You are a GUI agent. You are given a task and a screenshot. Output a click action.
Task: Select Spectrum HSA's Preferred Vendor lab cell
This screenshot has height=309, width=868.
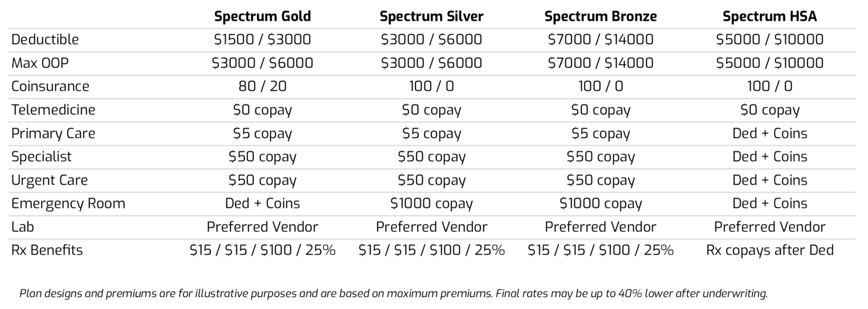(770, 227)
